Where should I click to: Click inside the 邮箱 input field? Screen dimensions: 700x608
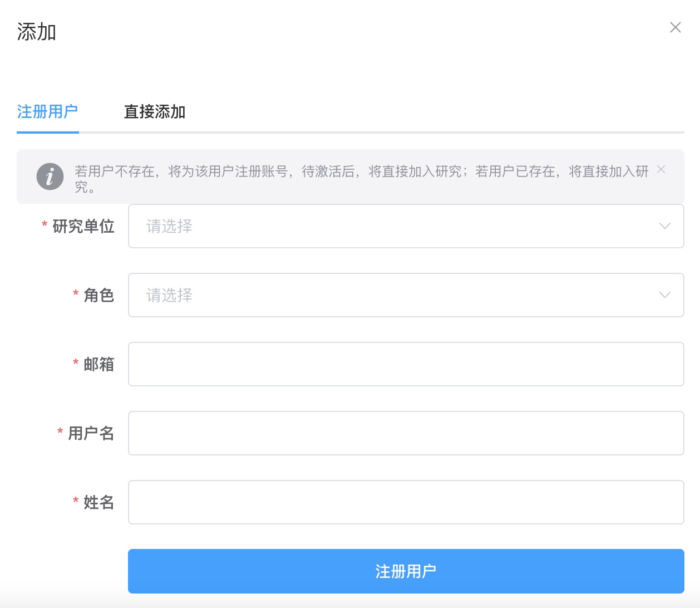[406, 364]
